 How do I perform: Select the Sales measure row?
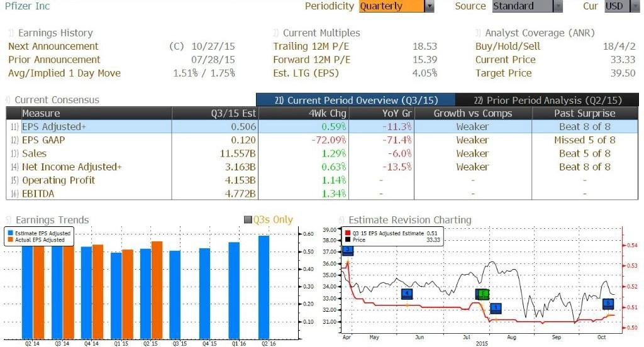[322, 153]
